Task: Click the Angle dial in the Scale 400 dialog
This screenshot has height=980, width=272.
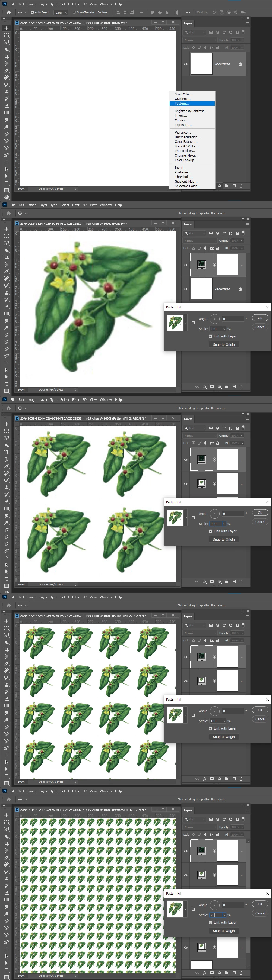Action: [x=215, y=319]
